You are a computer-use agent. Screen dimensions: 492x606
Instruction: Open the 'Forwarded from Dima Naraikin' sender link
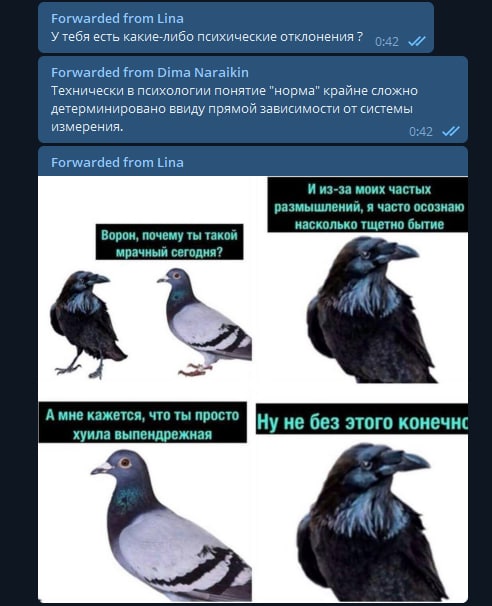150,73
